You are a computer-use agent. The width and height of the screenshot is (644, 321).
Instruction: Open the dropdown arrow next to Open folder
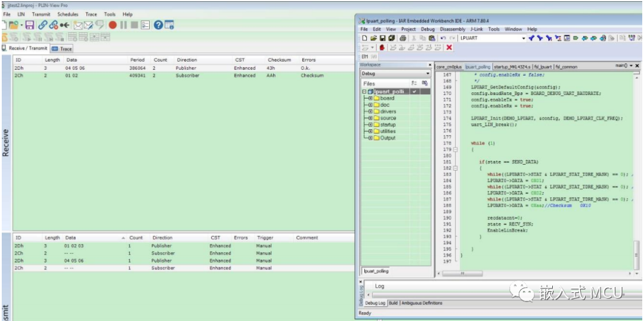click(x=22, y=25)
